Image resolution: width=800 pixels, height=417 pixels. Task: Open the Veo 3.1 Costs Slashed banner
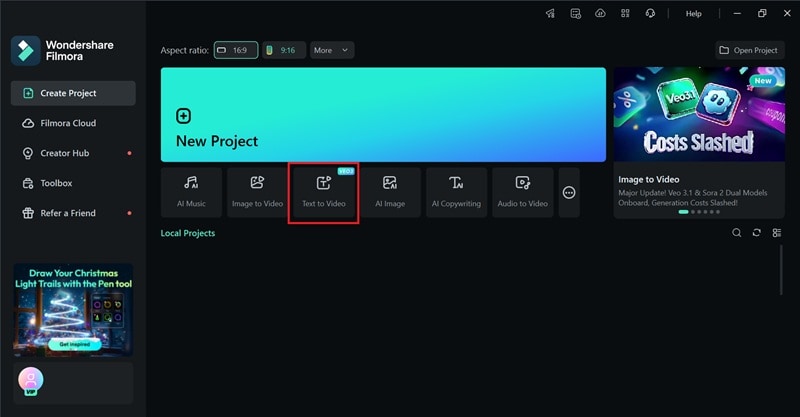point(699,114)
